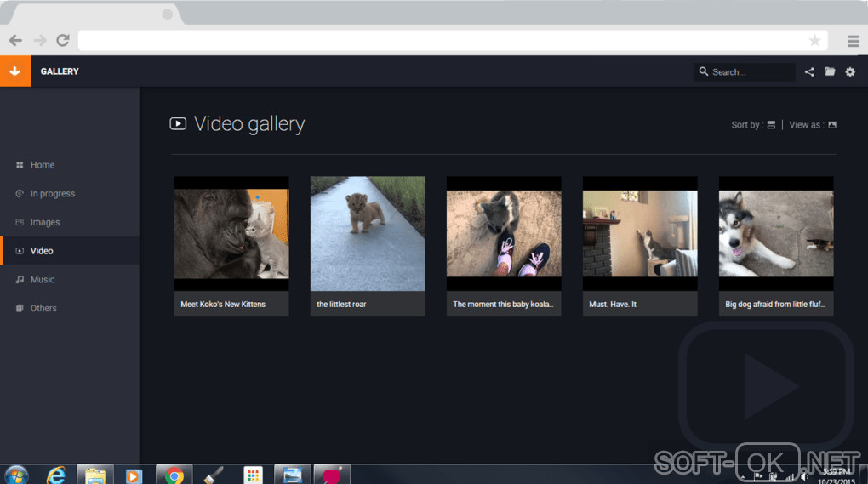Click the title 'Meet Koko's New Kittens'
The image size is (868, 484).
(223, 305)
